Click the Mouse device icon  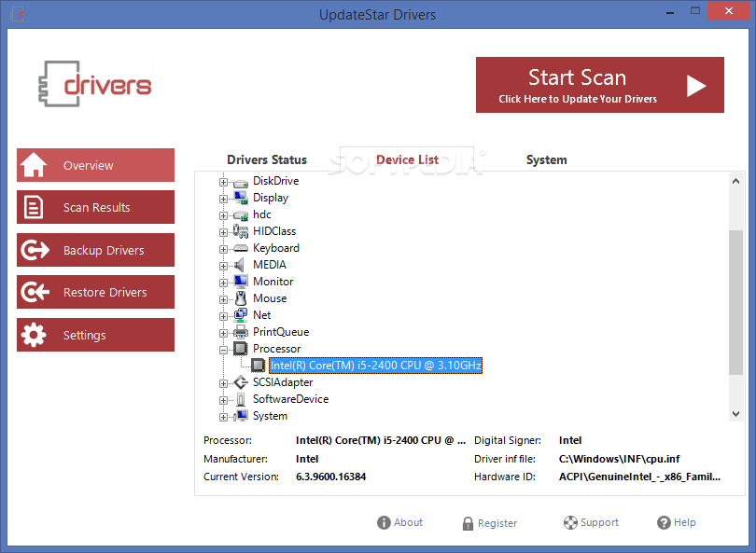(241, 298)
